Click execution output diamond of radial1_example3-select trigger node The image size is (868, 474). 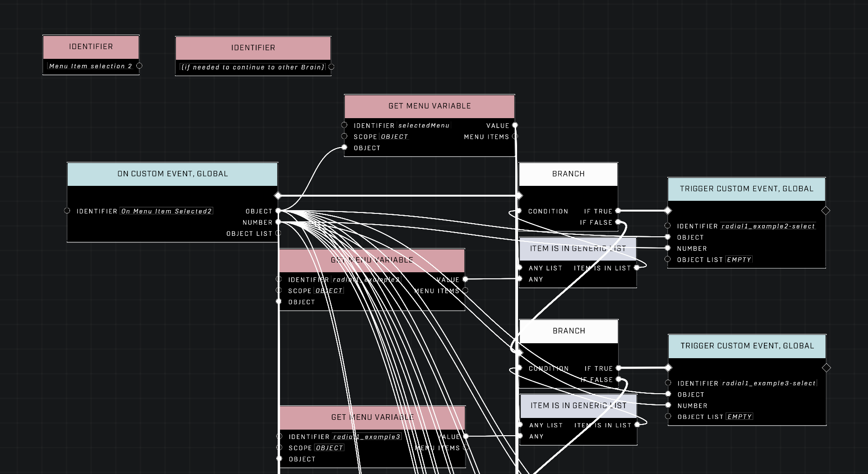(x=826, y=368)
